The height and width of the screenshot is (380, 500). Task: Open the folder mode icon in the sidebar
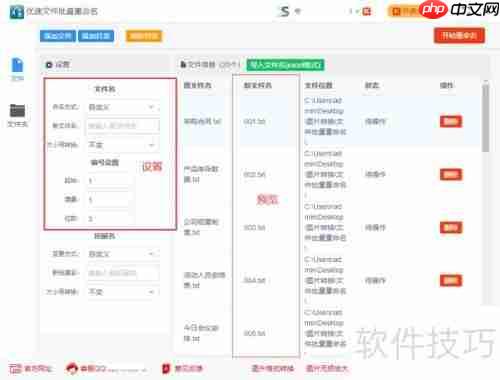pyautogui.click(x=17, y=110)
